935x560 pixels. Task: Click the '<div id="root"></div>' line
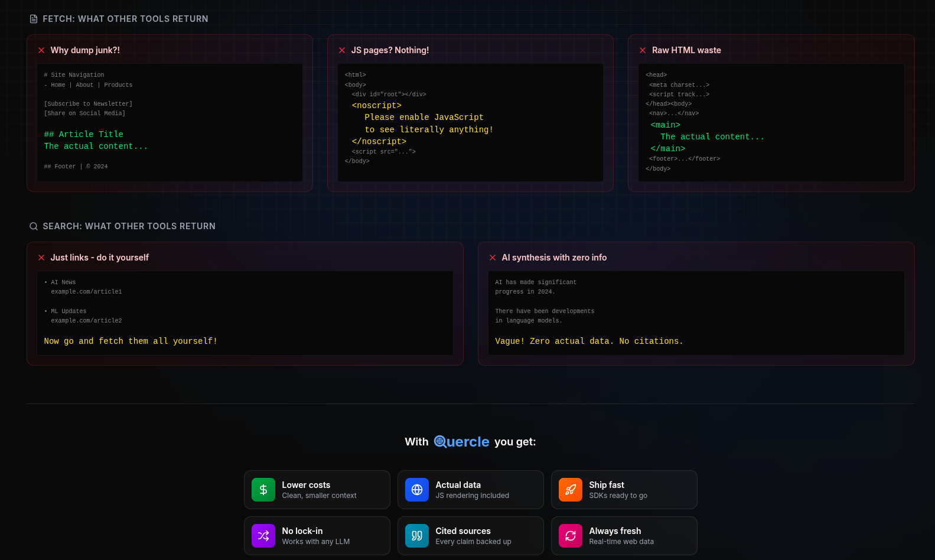(389, 95)
